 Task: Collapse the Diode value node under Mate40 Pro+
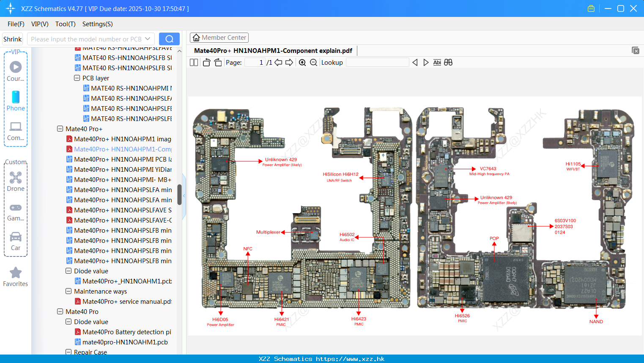tap(69, 271)
